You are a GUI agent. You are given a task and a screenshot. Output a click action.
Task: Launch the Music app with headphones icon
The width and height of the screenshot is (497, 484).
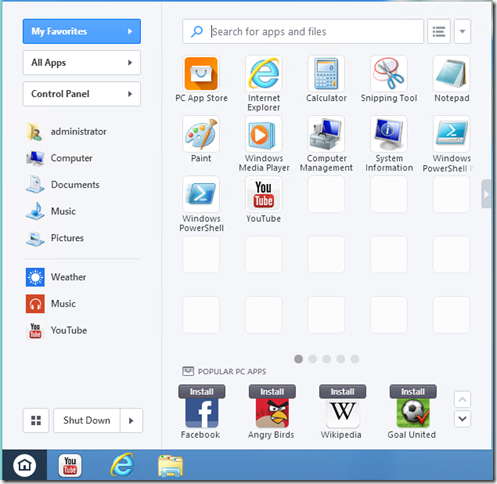click(x=51, y=304)
